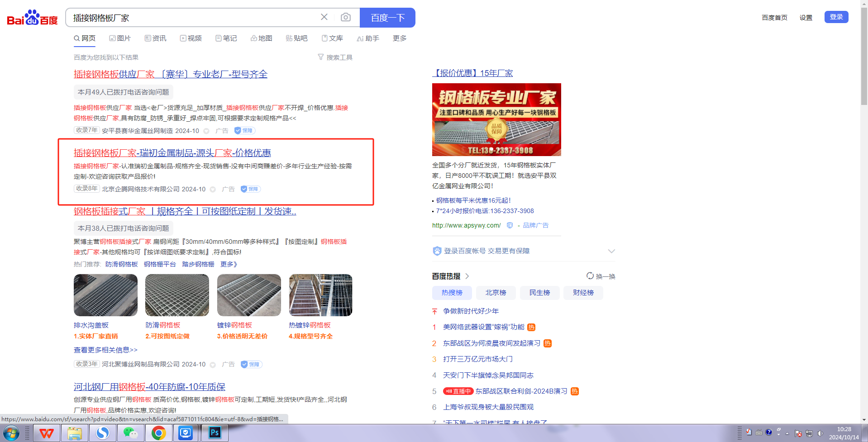
Task: Expand 更多》 in the 热门推荐 row
Action: pos(229,264)
